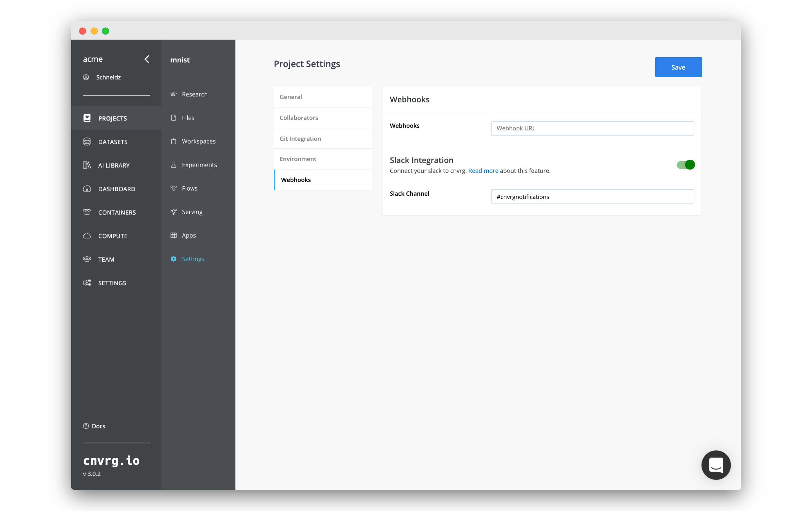Open AI LIBRARY section label
Viewport: 812px width, 511px height.
coord(114,165)
